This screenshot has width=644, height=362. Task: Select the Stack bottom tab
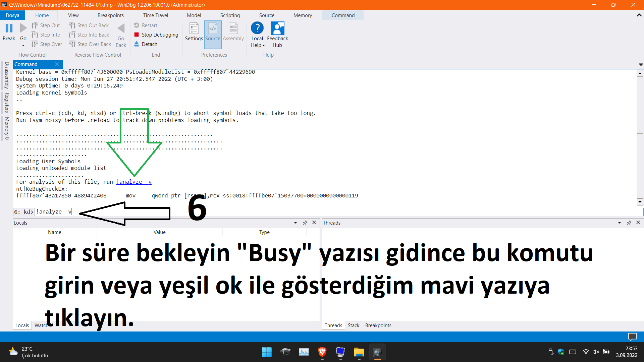[x=354, y=325]
